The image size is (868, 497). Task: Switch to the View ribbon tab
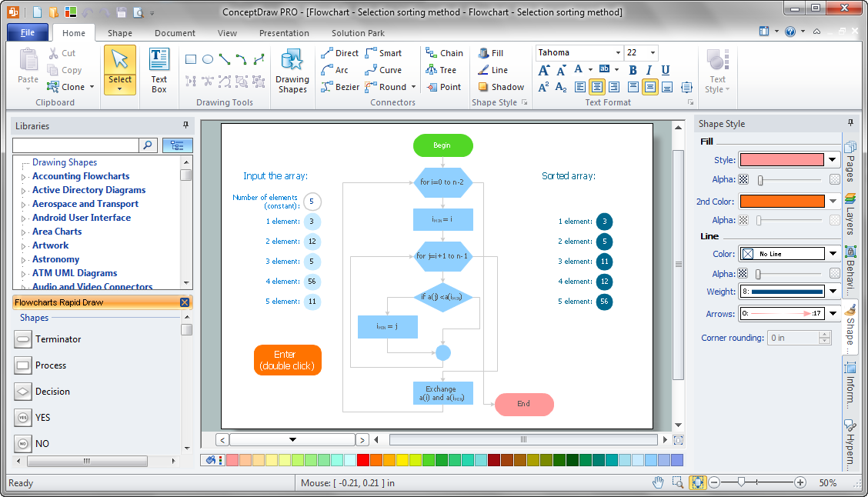227,33
